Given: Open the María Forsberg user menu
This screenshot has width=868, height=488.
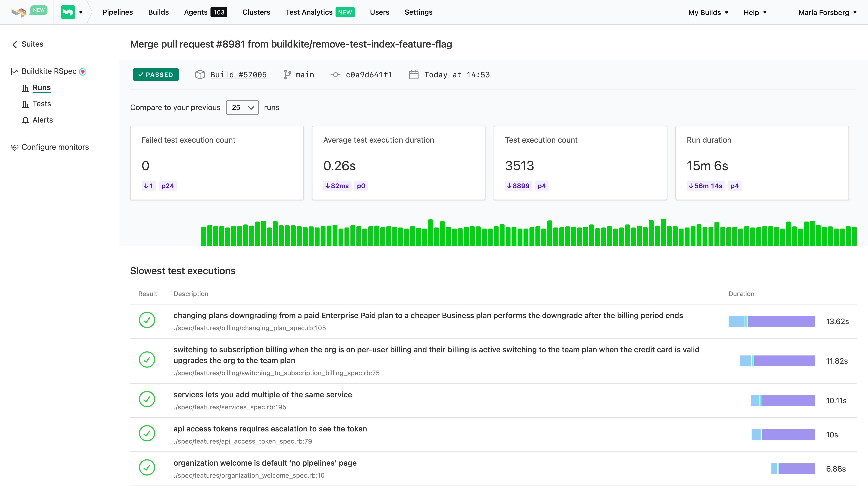Looking at the screenshot, I should coord(827,12).
